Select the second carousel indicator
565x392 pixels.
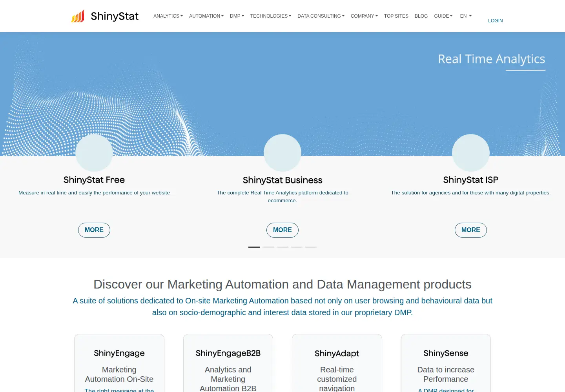tap(268, 247)
